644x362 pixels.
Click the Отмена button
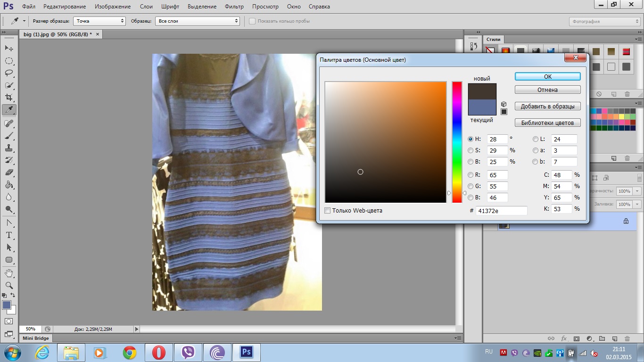pos(547,90)
